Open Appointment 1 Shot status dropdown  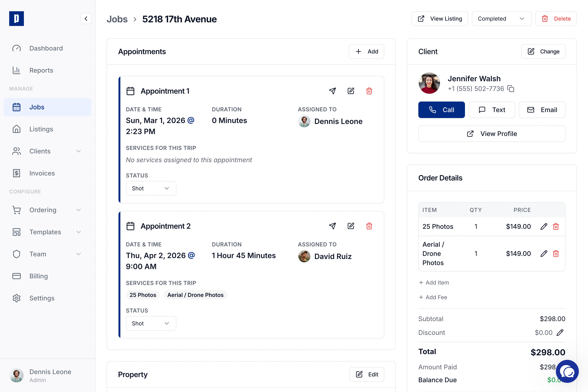point(151,188)
